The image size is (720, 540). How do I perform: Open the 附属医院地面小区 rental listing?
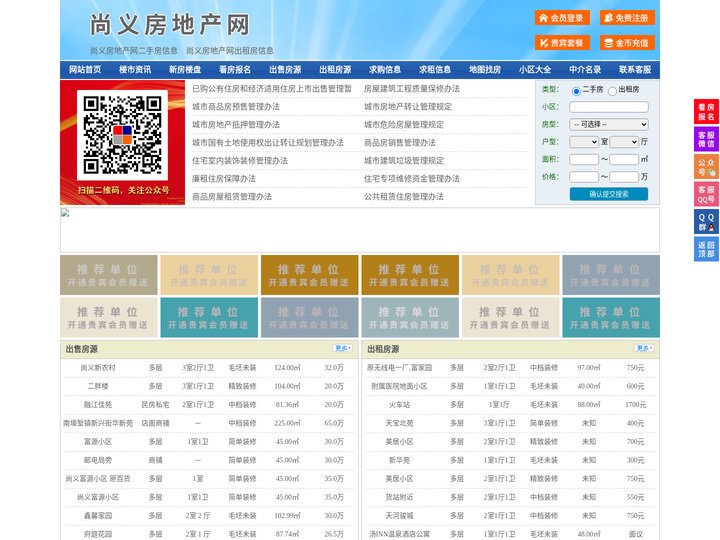click(399, 386)
